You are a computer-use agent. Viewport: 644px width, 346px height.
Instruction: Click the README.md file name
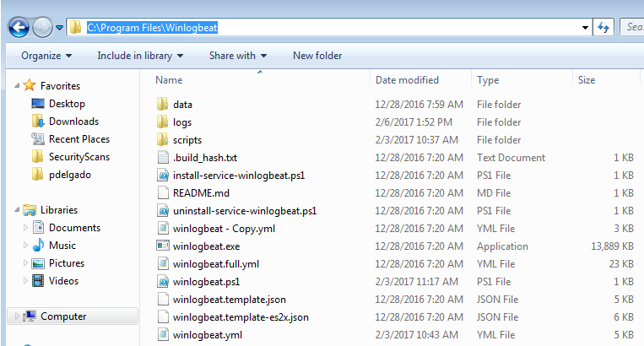click(x=201, y=193)
